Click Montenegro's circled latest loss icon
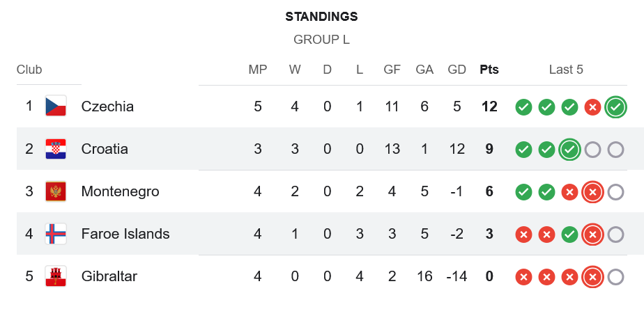This screenshot has width=644, height=309. (592, 192)
